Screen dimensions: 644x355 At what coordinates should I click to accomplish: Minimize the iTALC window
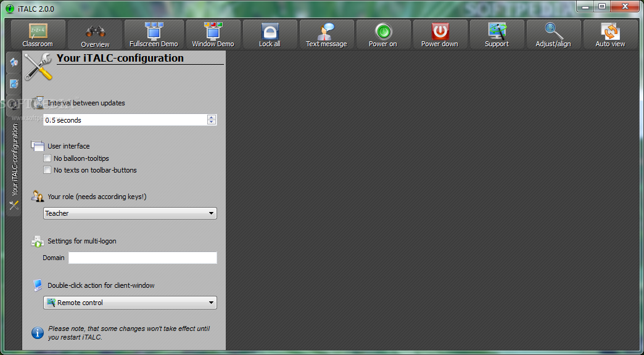point(585,7)
